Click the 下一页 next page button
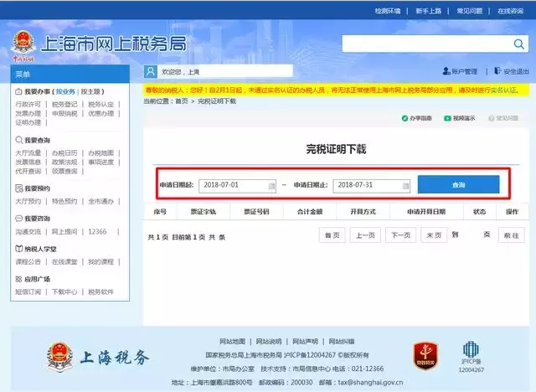The height and width of the screenshot is (392, 536). [400, 235]
